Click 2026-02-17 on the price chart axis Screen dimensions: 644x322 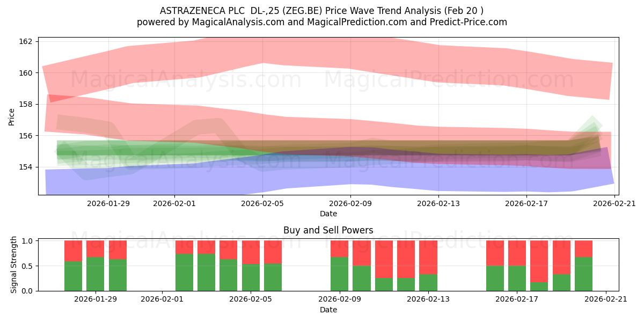[x=526, y=203]
